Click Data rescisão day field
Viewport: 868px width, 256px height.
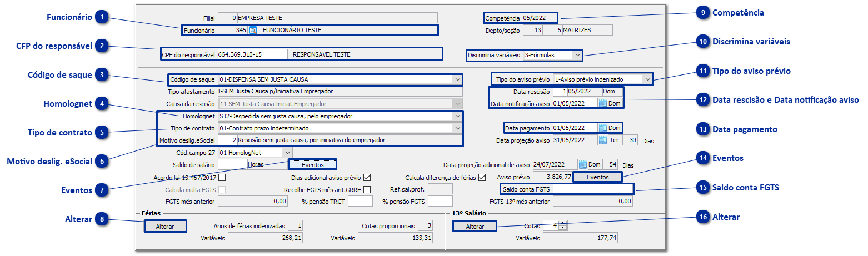560,91
